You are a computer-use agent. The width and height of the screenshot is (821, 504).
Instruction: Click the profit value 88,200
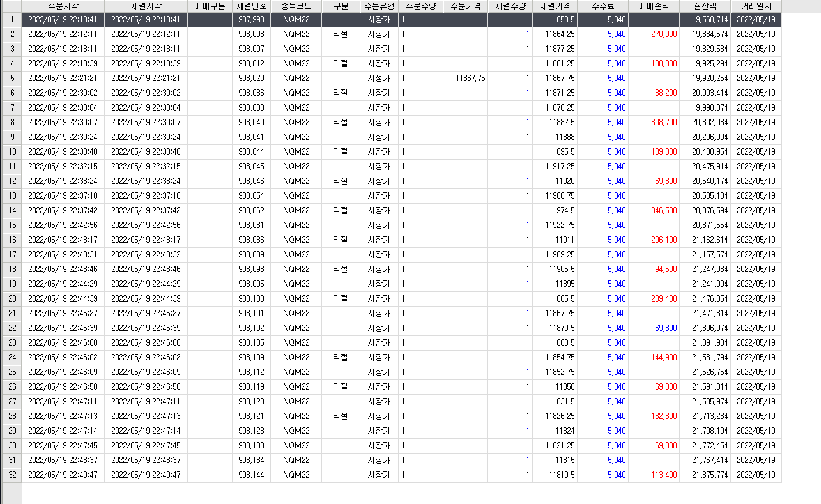point(666,93)
